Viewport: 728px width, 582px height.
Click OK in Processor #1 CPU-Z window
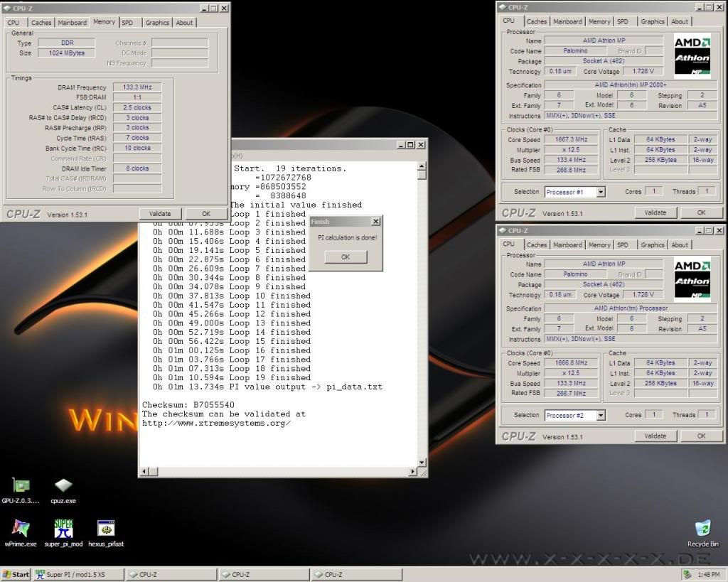pyautogui.click(x=702, y=212)
